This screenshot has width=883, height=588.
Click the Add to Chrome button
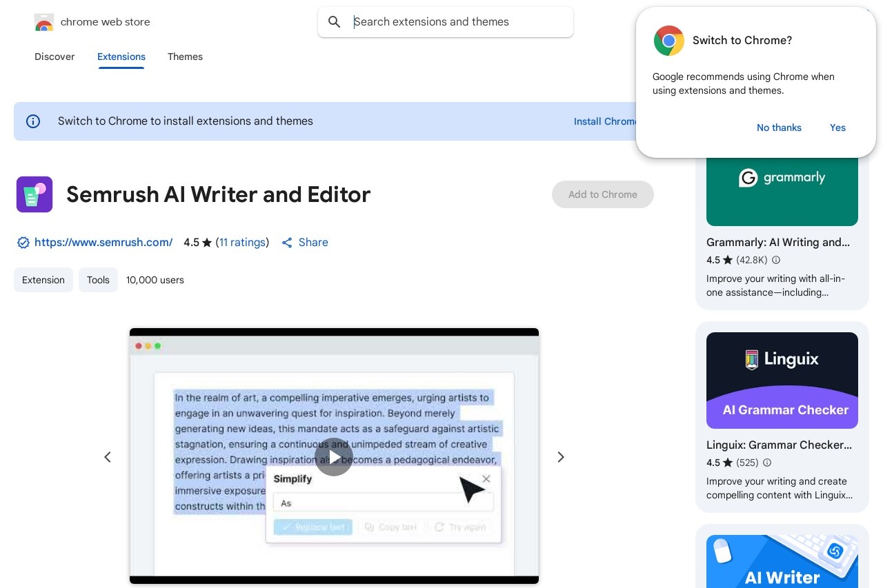click(x=603, y=194)
